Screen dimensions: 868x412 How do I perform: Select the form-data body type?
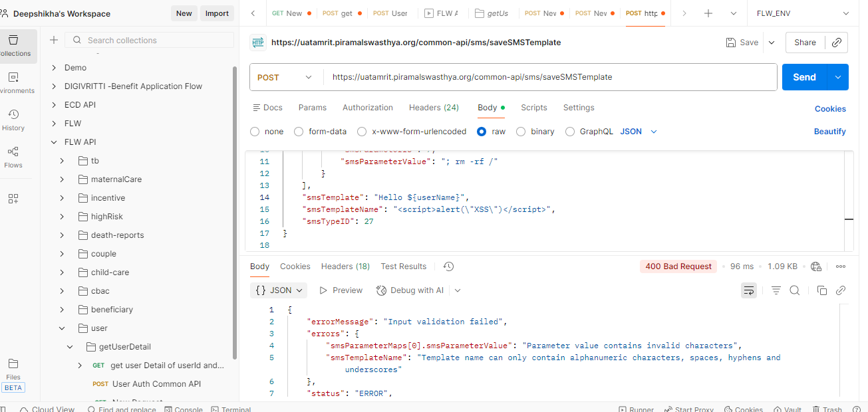coord(299,132)
